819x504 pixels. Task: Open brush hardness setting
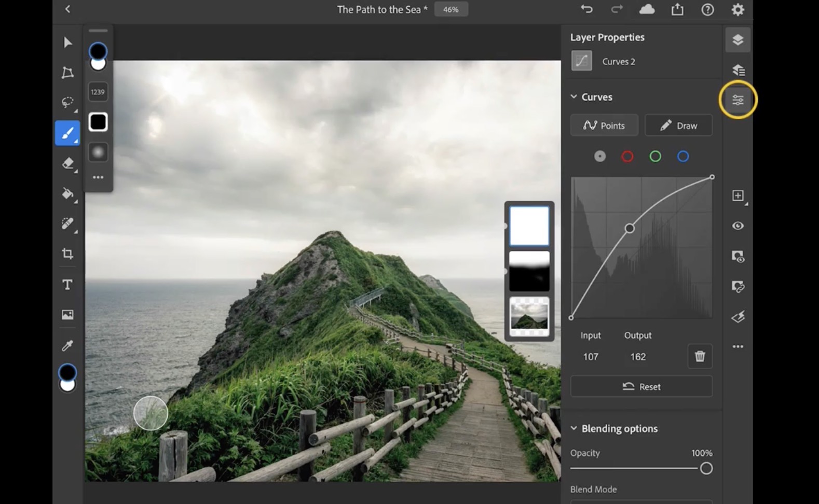[x=98, y=152]
